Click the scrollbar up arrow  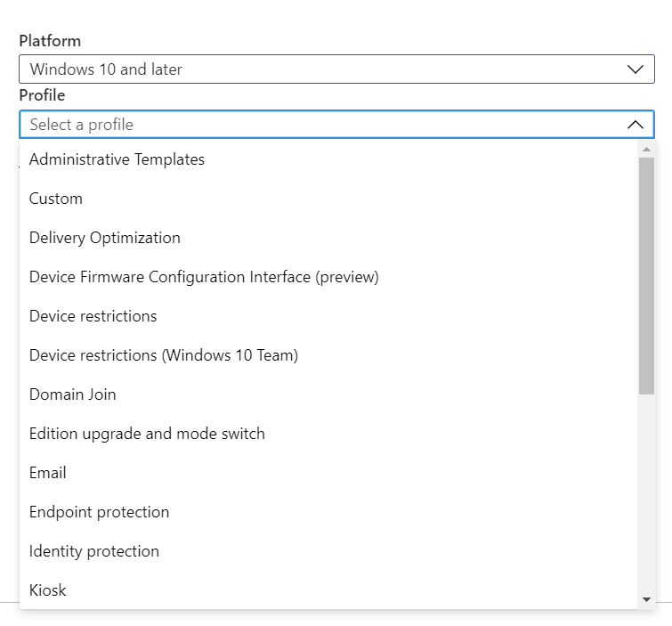pyautogui.click(x=647, y=149)
